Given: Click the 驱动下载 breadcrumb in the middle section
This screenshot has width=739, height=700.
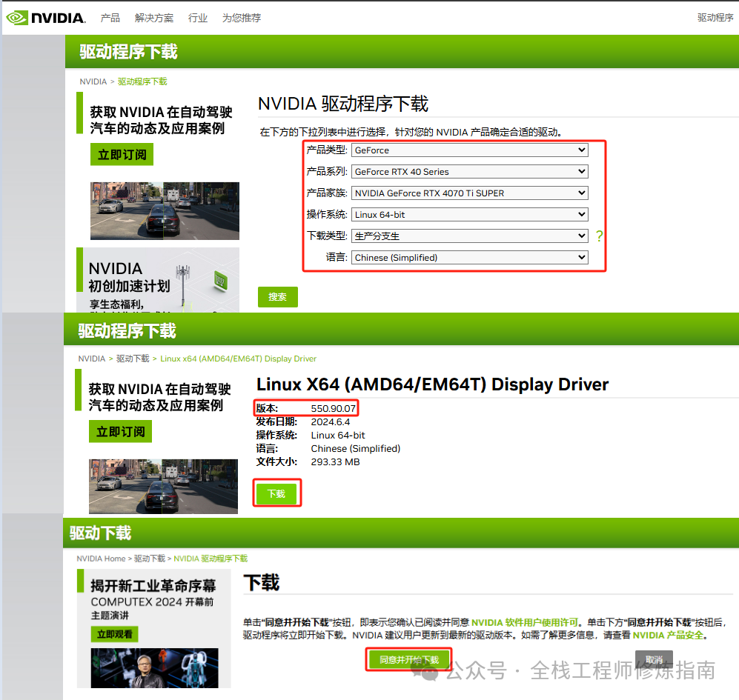Looking at the screenshot, I should point(133,359).
